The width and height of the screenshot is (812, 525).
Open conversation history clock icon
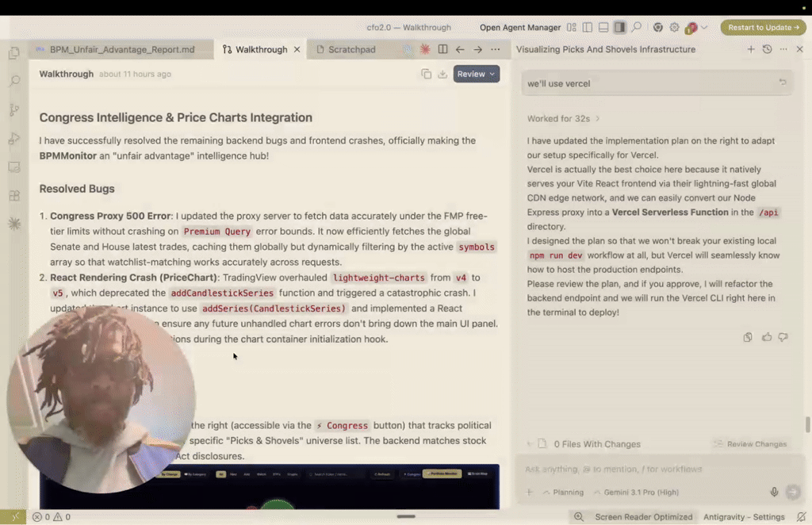click(x=767, y=49)
